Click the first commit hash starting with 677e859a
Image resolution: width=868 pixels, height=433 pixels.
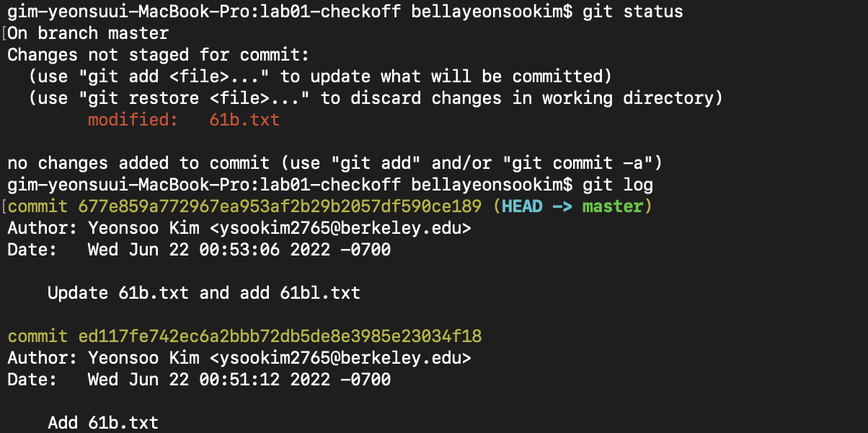[280, 206]
